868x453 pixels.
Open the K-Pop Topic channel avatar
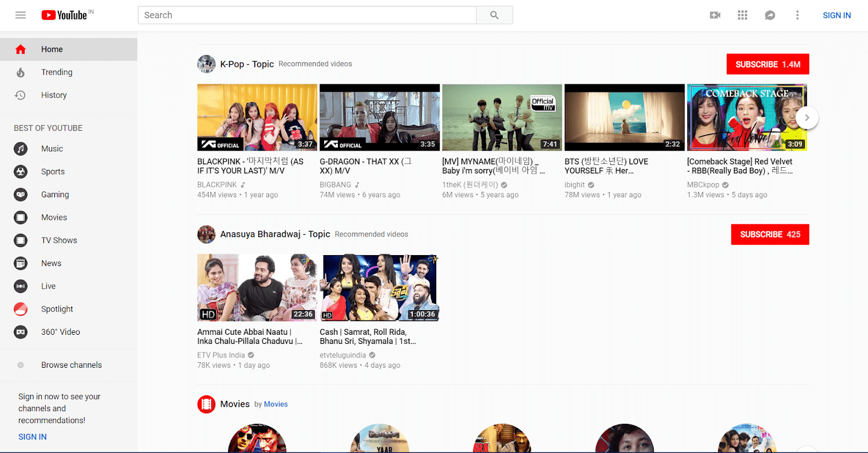(x=207, y=64)
